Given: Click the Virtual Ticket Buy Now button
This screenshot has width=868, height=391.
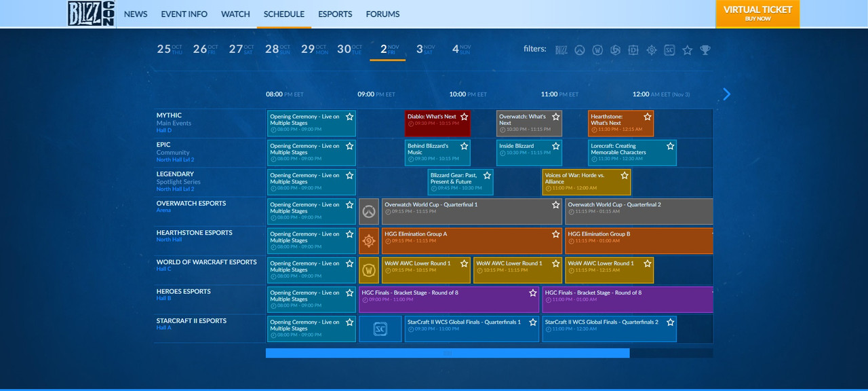Looking at the screenshot, I should [x=757, y=14].
